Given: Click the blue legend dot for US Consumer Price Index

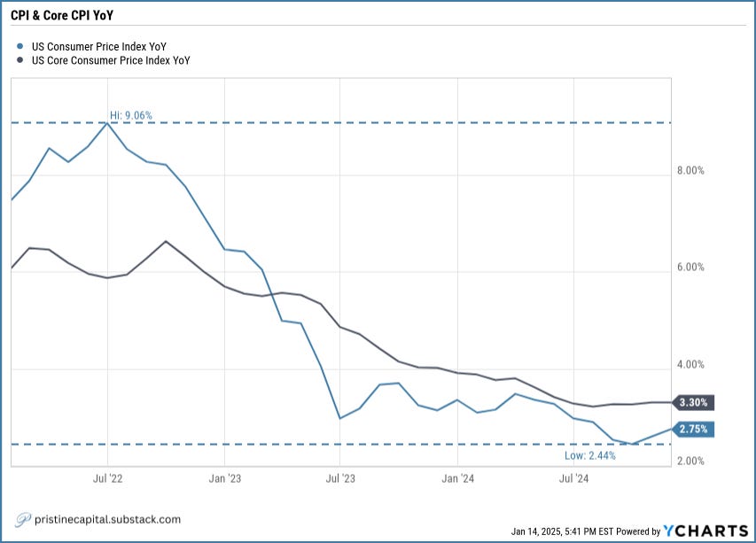Looking at the screenshot, I should click(19, 46).
